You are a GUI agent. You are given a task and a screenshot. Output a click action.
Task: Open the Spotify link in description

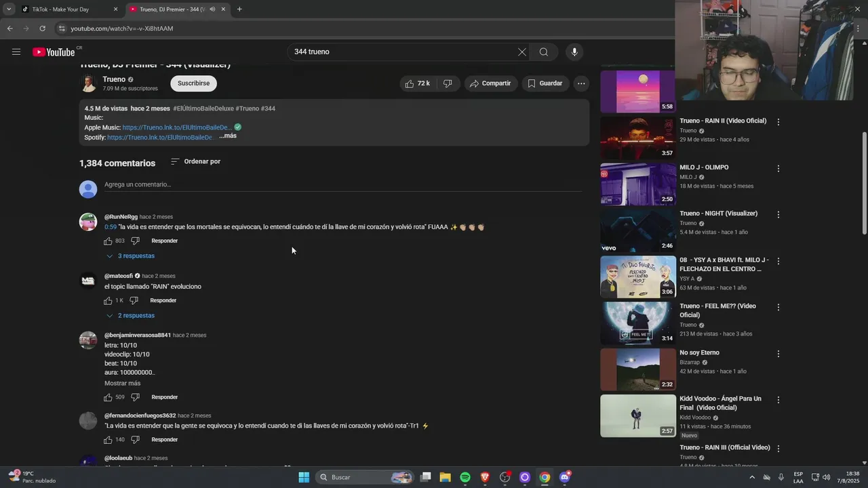[x=161, y=137]
